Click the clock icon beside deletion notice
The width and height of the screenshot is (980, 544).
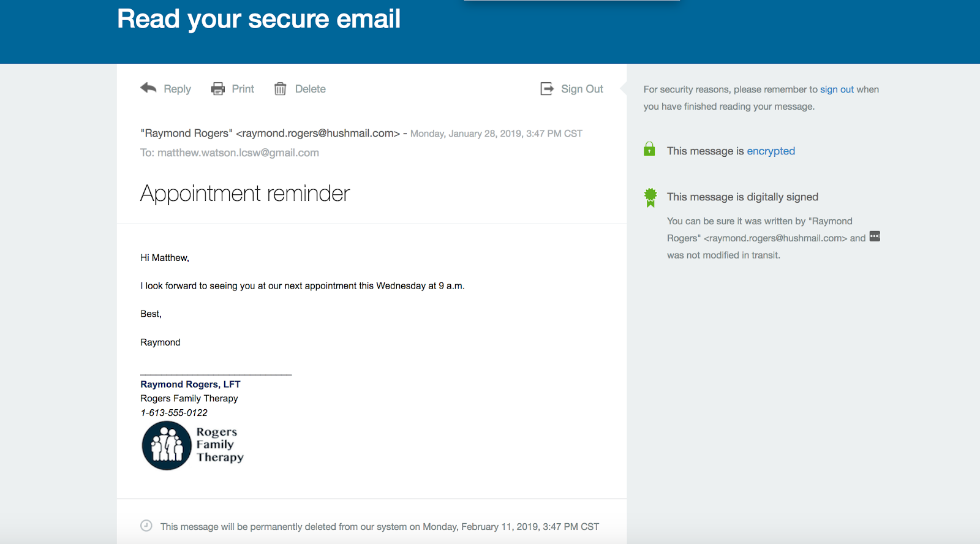[x=146, y=526]
